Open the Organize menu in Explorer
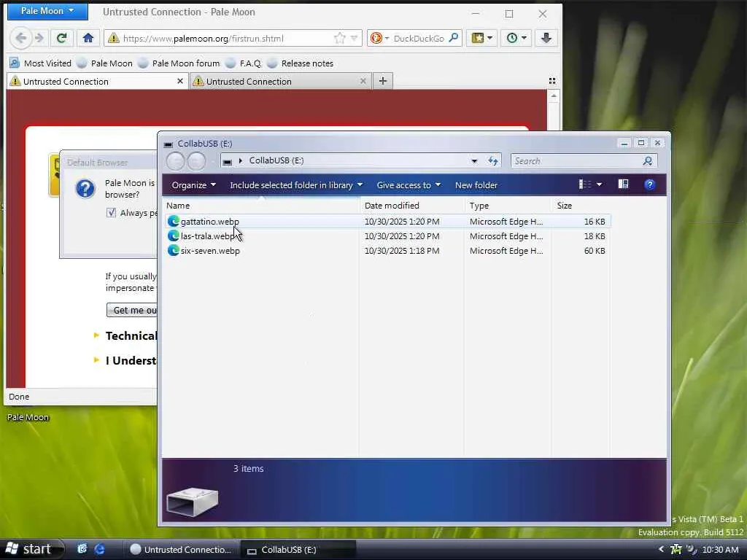 [x=194, y=184]
